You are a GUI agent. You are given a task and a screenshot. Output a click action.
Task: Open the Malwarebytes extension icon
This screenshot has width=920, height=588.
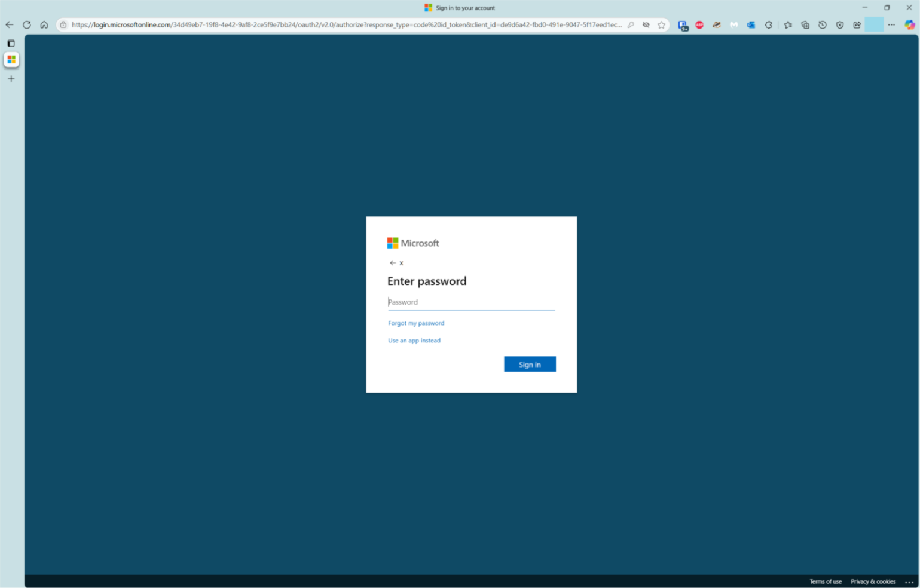tap(734, 25)
